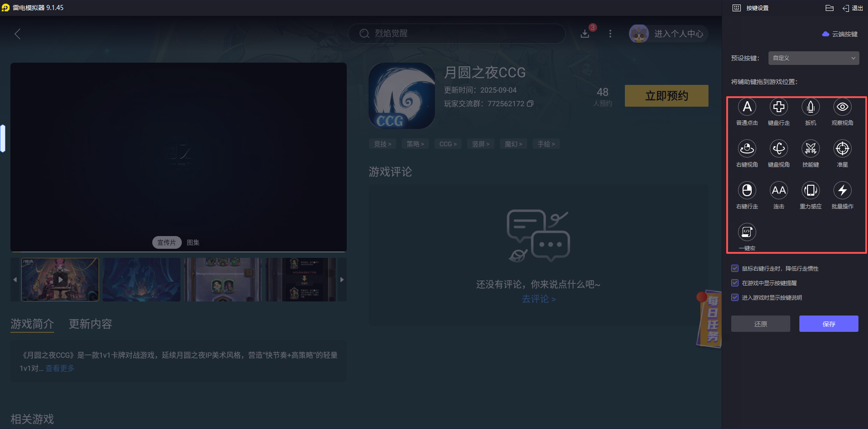Select the 键盘视角 keyboard view icon
The height and width of the screenshot is (429, 868).
click(778, 148)
